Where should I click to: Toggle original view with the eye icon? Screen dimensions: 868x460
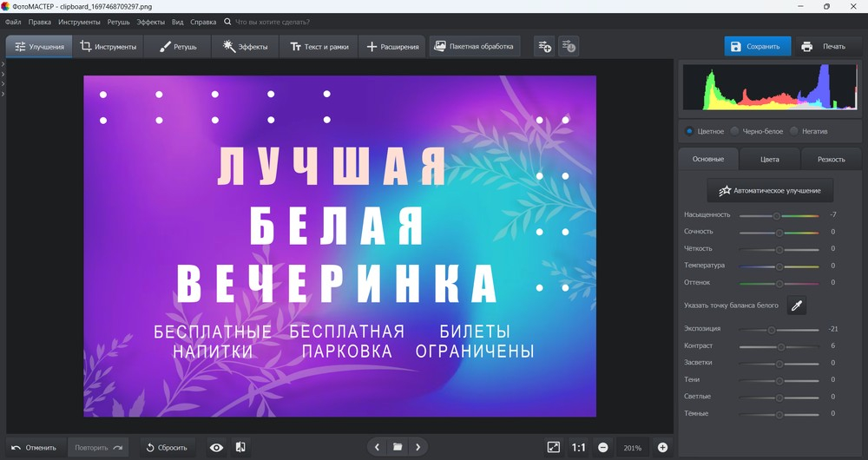[216, 447]
